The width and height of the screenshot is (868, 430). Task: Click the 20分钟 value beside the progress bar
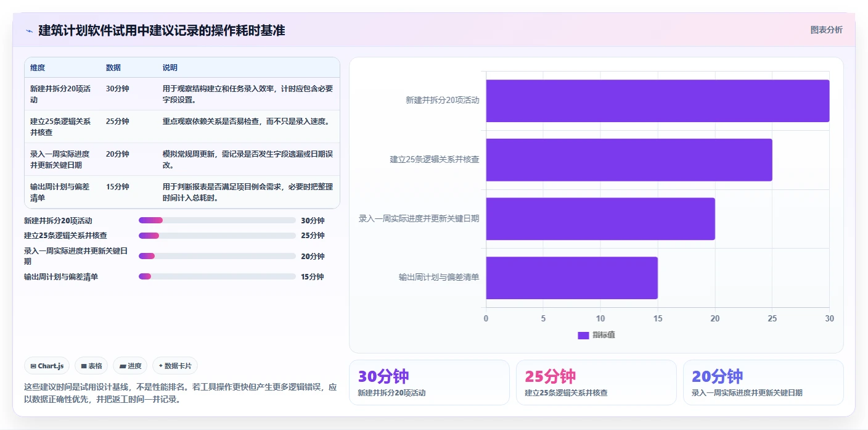pyautogui.click(x=313, y=256)
